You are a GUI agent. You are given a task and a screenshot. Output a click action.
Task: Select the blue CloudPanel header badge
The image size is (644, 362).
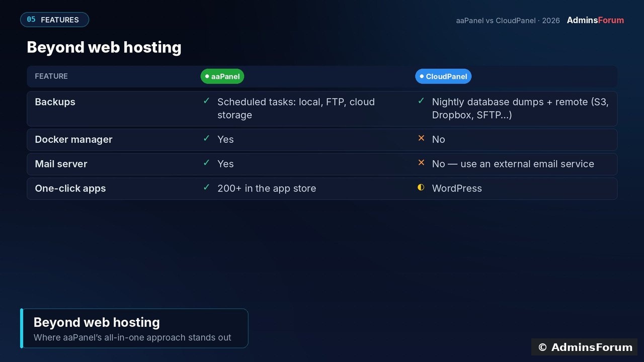[443, 76]
